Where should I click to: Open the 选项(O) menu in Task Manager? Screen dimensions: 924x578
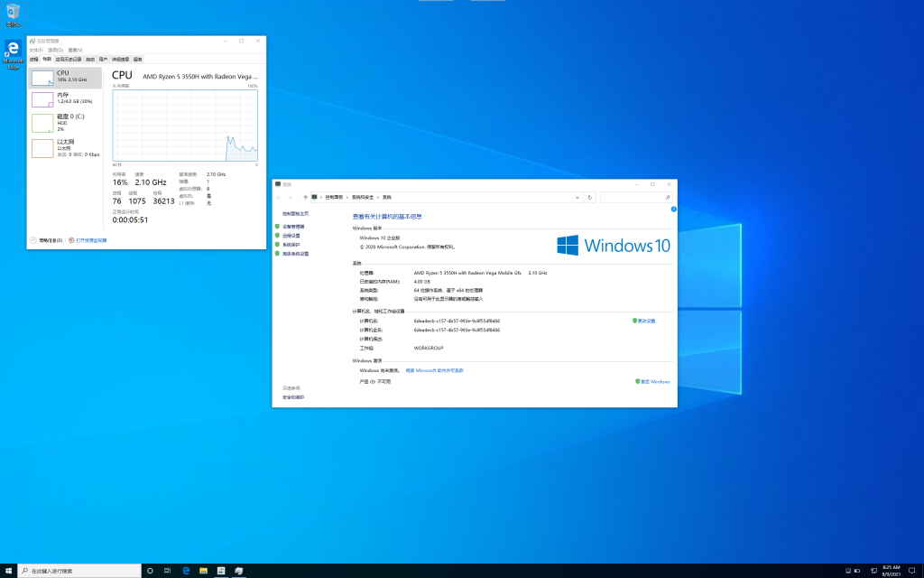point(55,51)
